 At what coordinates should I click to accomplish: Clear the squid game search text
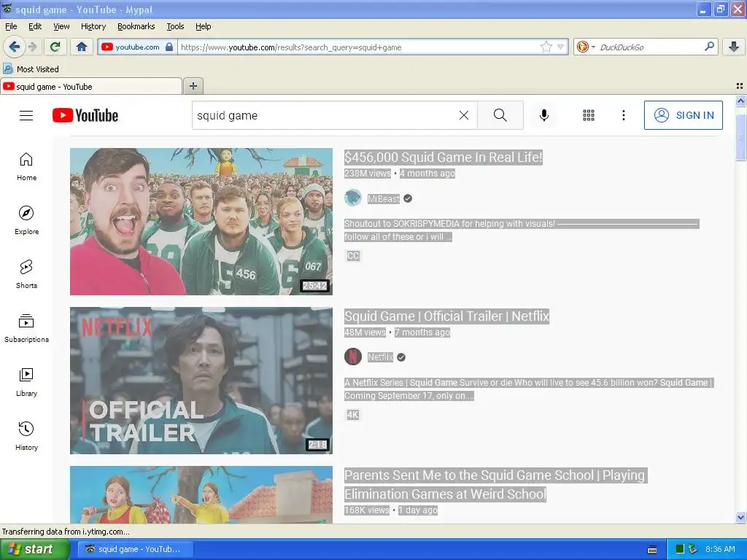[x=463, y=115]
